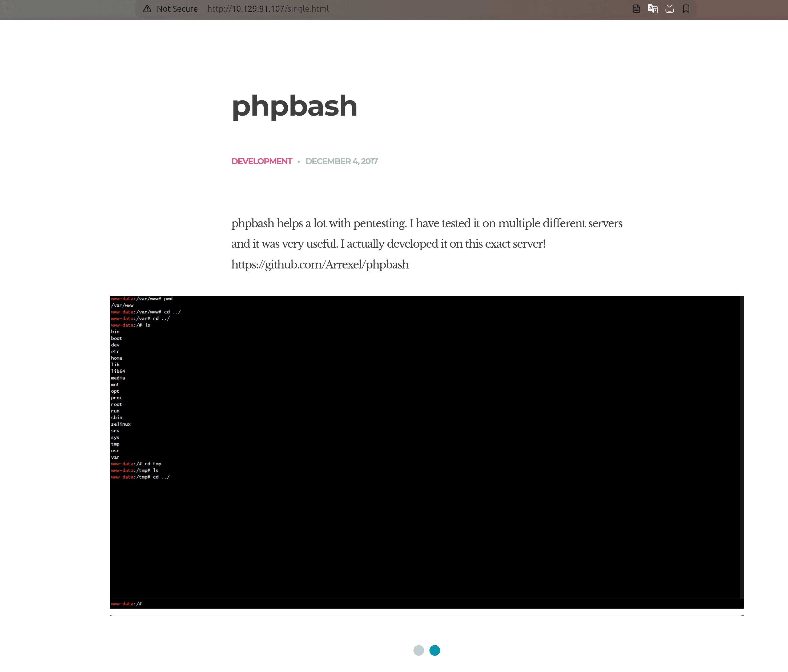Open reader view for this page
Screen dimensions: 788x672
point(636,9)
